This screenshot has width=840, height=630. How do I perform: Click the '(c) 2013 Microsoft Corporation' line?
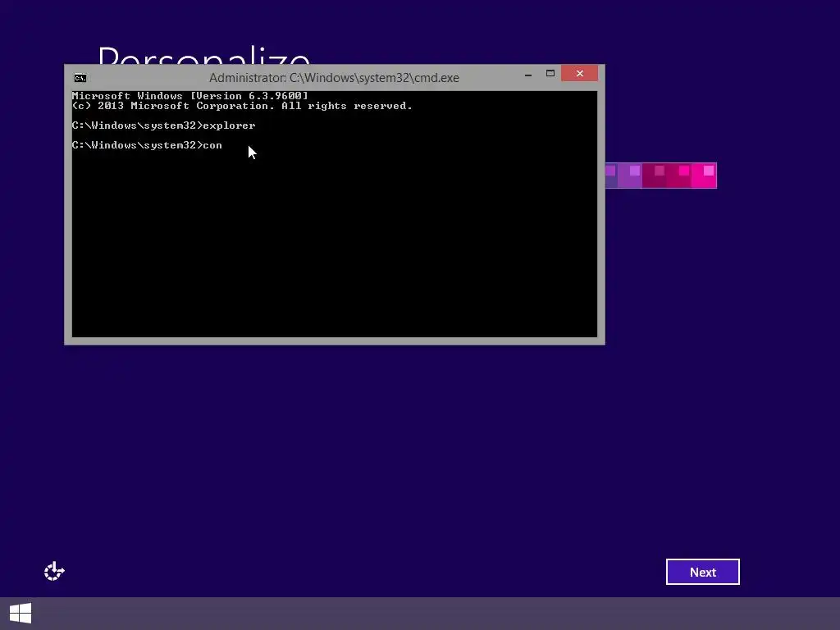pyautogui.click(x=242, y=106)
